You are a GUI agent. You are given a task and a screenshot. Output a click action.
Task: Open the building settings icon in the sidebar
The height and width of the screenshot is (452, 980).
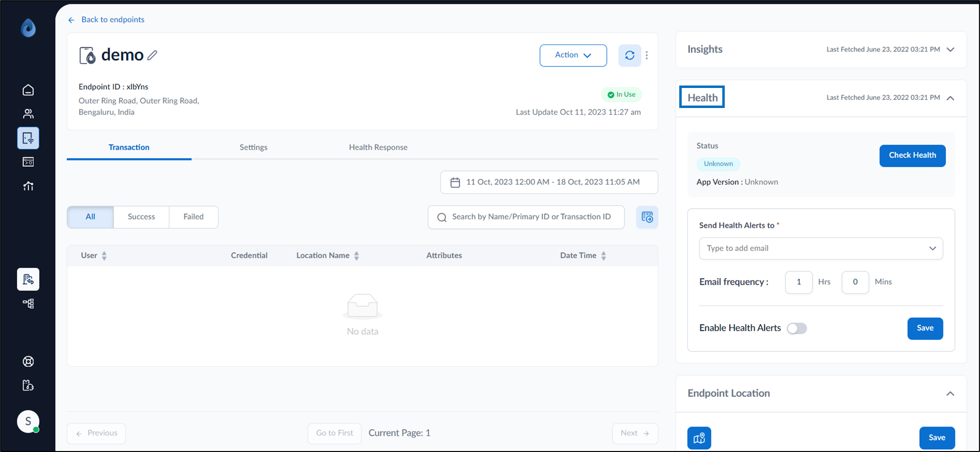point(28,280)
